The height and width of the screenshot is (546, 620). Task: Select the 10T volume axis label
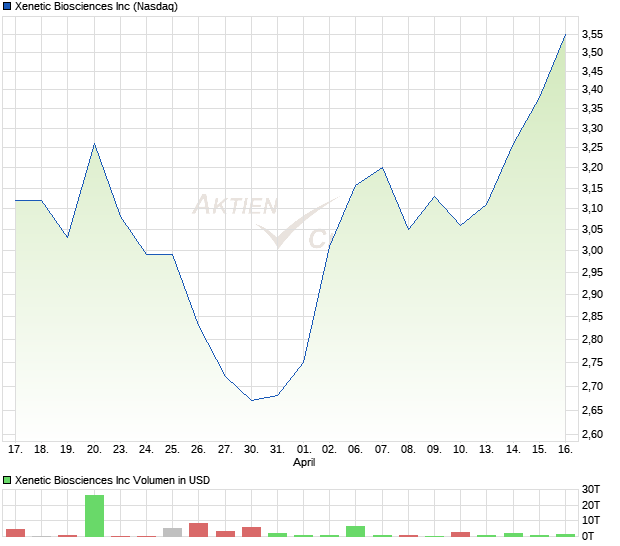[591, 520]
